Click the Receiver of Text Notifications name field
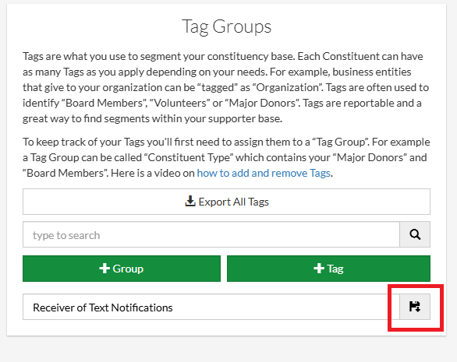457x362 pixels. pos(211,307)
